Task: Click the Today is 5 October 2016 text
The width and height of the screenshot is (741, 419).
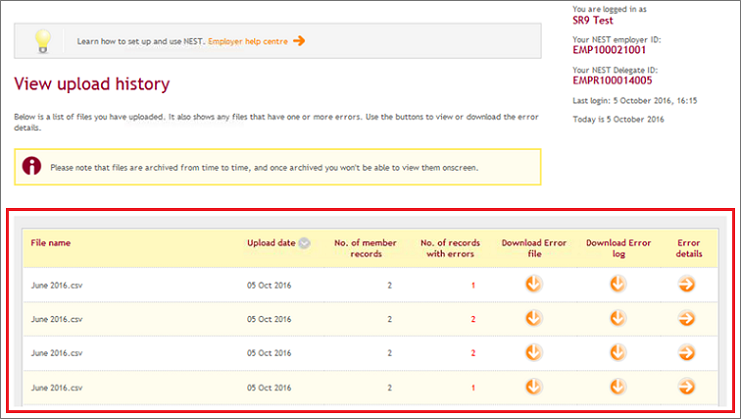Action: point(618,120)
